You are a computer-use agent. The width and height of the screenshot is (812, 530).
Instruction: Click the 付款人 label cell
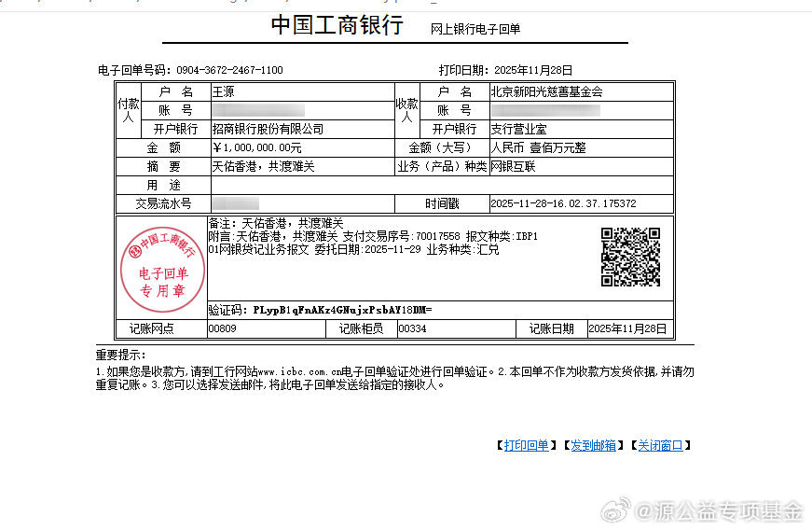pos(129,110)
